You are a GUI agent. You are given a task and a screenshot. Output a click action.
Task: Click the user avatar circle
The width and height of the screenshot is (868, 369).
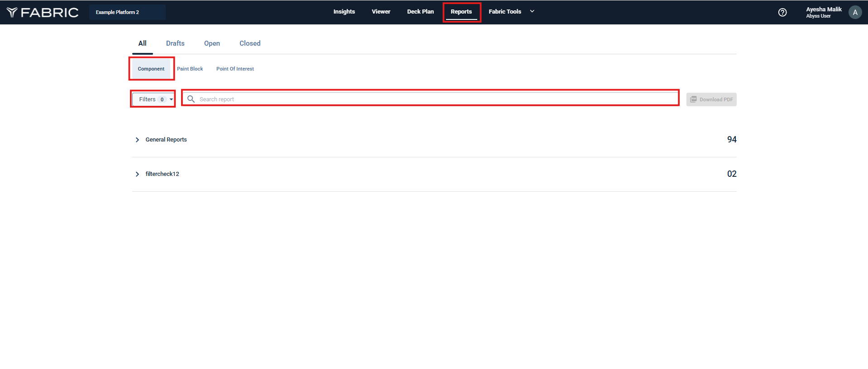pos(854,12)
